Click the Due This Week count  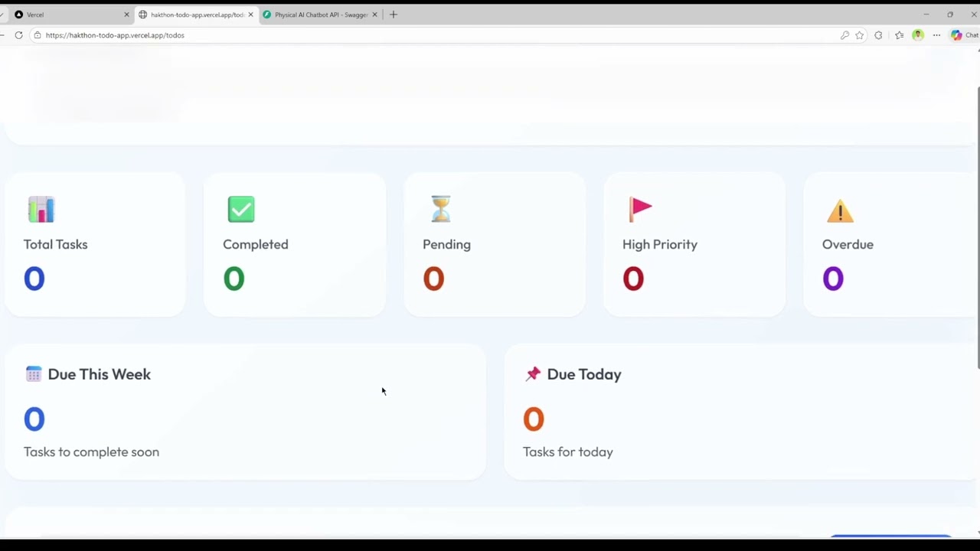coord(34,419)
